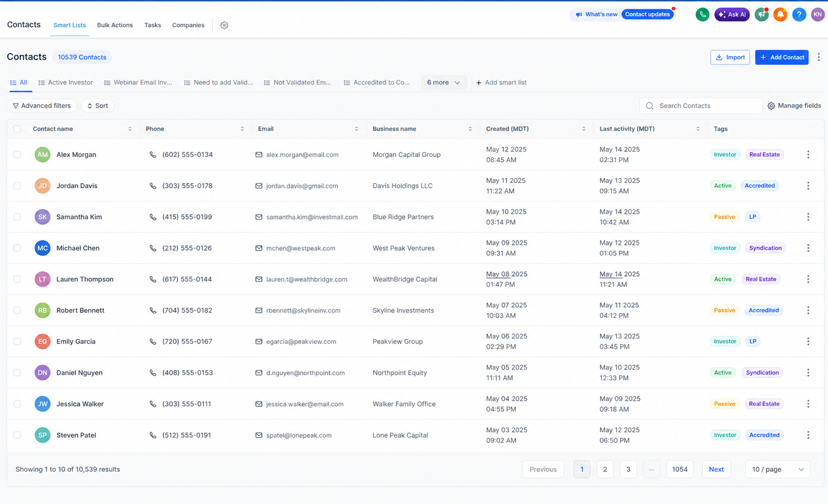Click the DN avatar of Daniel Nguyen
The width and height of the screenshot is (828, 504).
pos(43,373)
